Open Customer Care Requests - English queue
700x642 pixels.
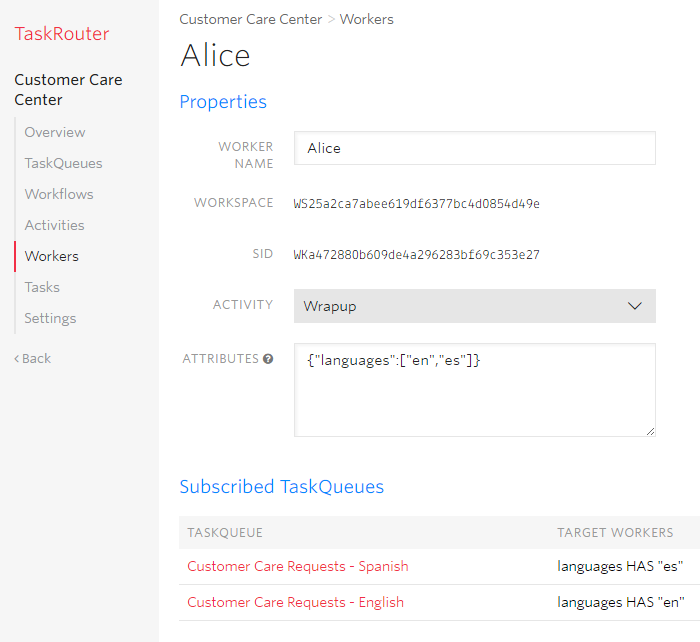click(296, 602)
